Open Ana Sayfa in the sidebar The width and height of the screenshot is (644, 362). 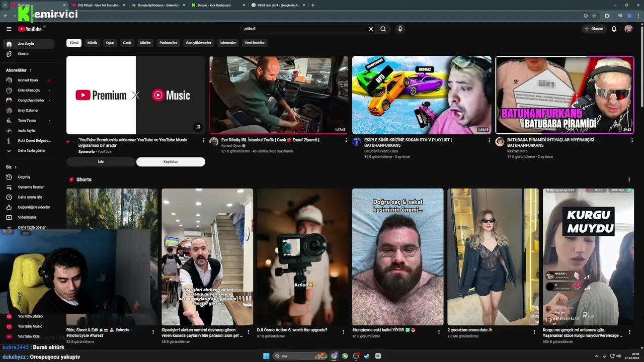click(28, 44)
